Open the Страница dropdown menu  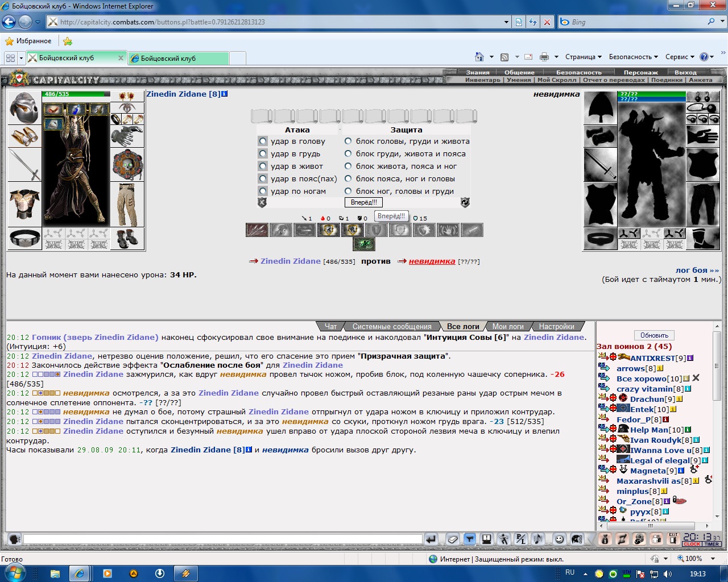584,57
